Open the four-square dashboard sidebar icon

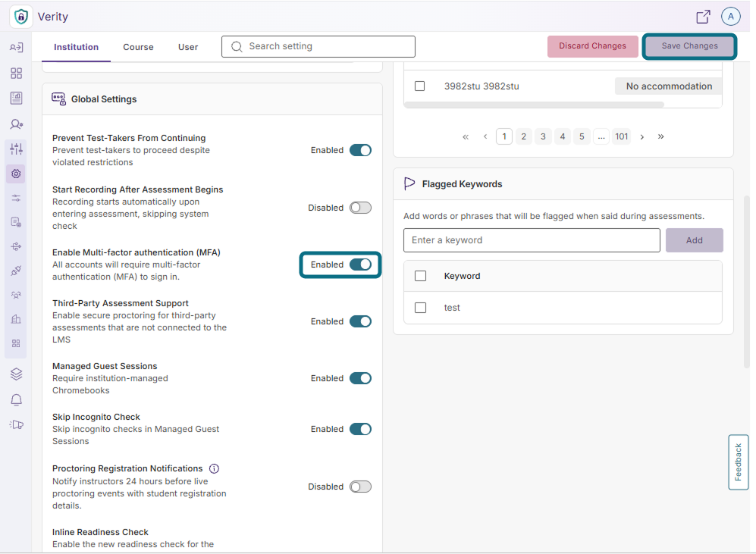click(x=16, y=74)
